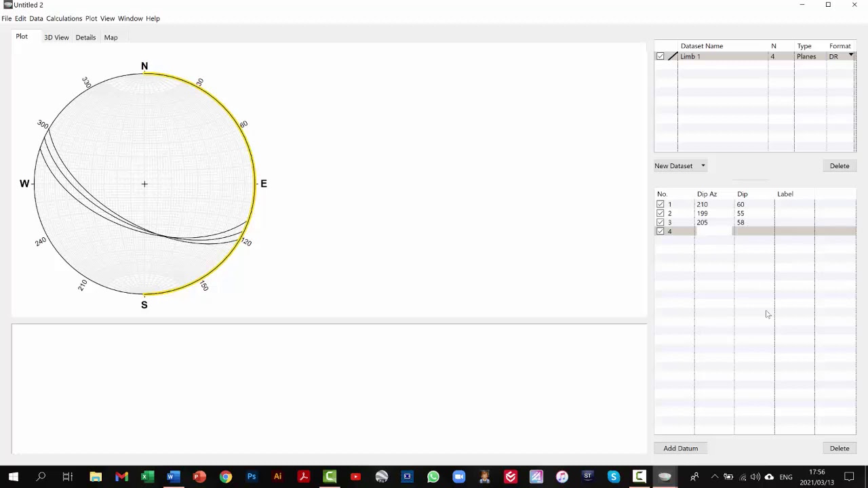Select the Plot tab above the stereonet
The height and width of the screenshot is (488, 868).
click(22, 37)
